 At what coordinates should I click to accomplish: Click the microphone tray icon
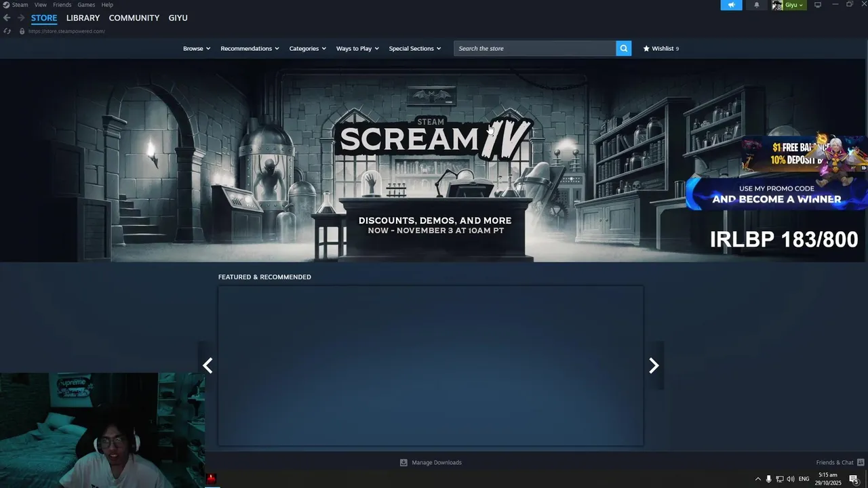coord(768,479)
